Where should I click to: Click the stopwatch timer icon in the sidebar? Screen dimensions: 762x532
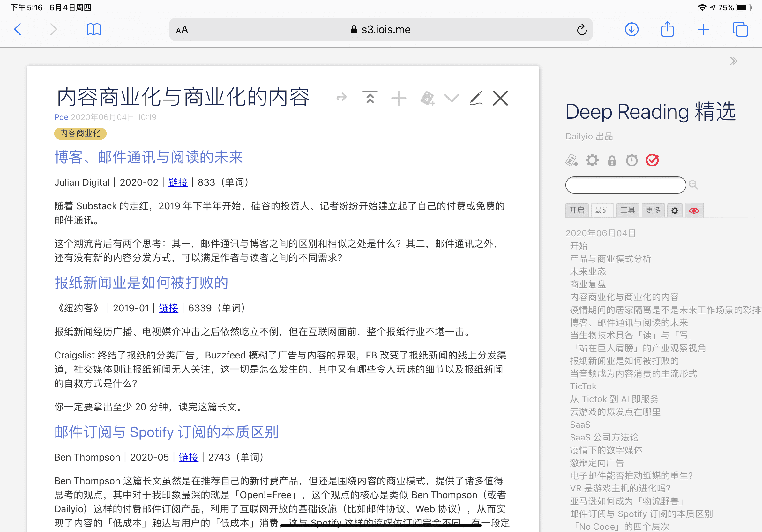click(x=631, y=160)
